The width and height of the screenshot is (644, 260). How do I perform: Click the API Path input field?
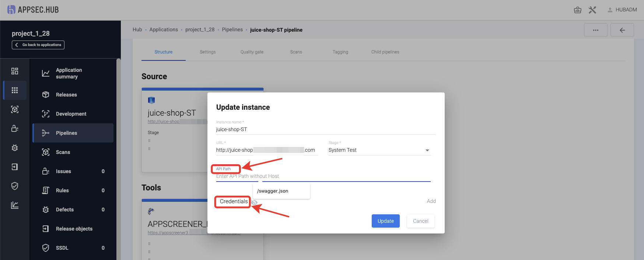pyautogui.click(x=323, y=176)
